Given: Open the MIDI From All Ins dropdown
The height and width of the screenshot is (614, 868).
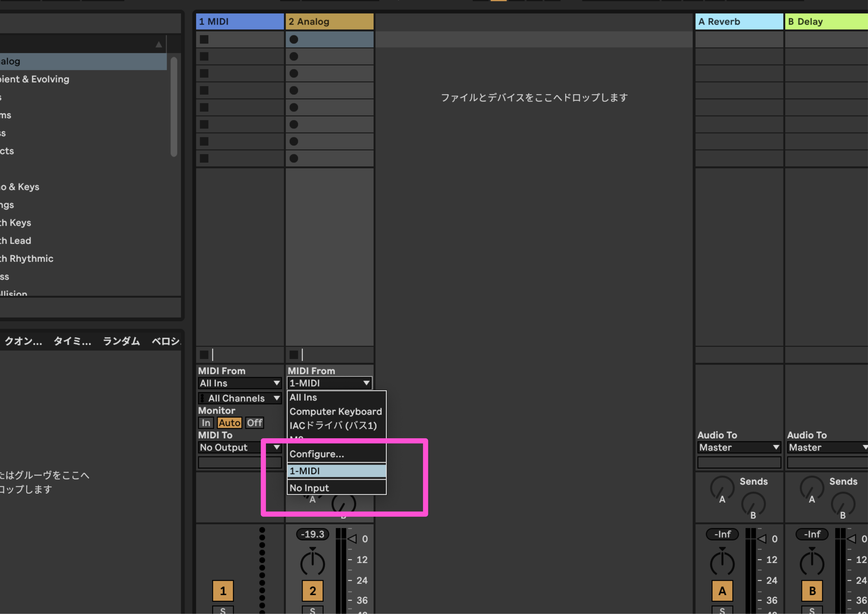Looking at the screenshot, I should click(240, 383).
